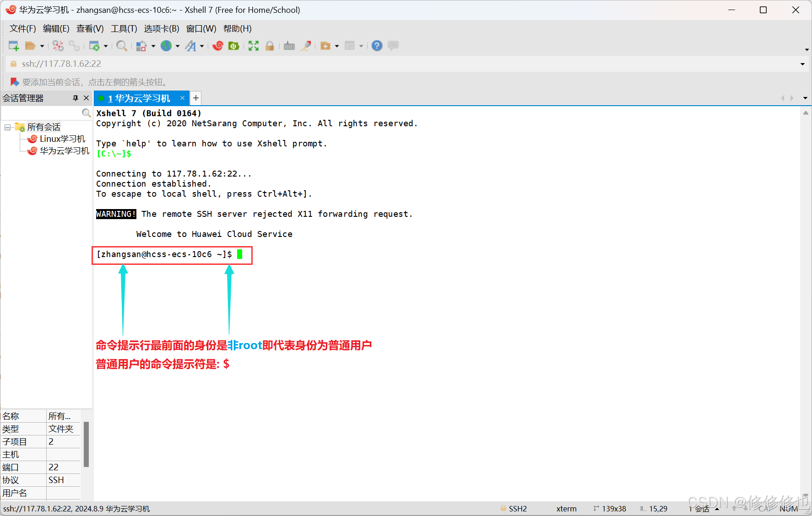Expand the color scheme dropdown arrow
Image resolution: width=812 pixels, height=516 pixels.
pos(153,46)
